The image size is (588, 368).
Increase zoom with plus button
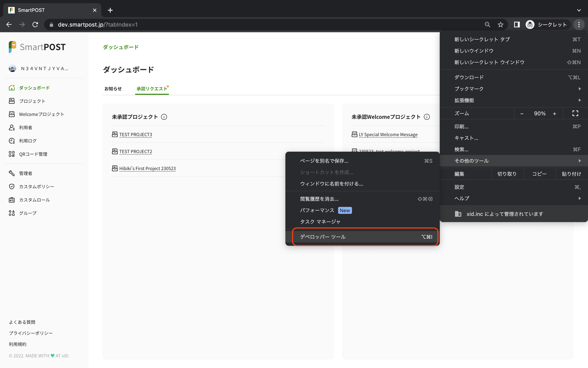(x=554, y=114)
